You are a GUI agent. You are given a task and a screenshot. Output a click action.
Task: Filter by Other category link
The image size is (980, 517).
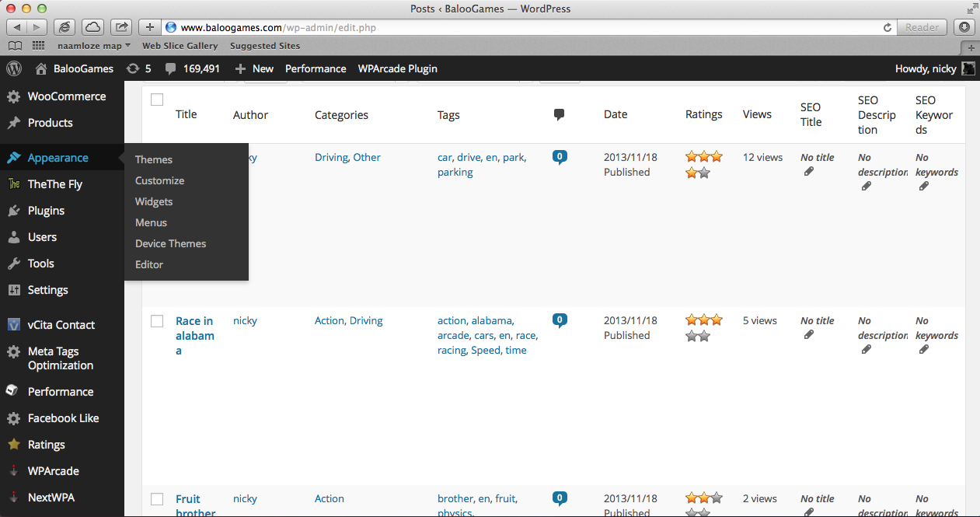pos(367,157)
